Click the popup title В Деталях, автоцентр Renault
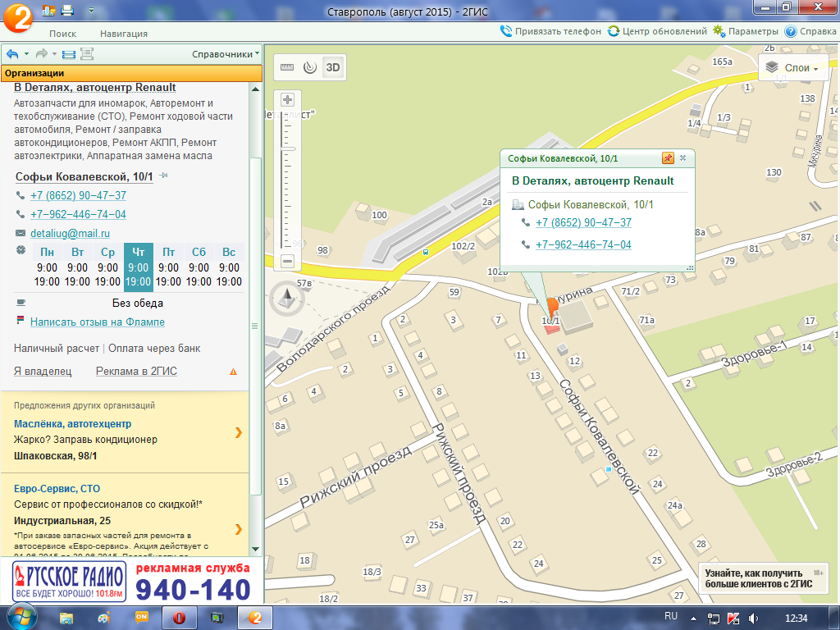 [592, 181]
